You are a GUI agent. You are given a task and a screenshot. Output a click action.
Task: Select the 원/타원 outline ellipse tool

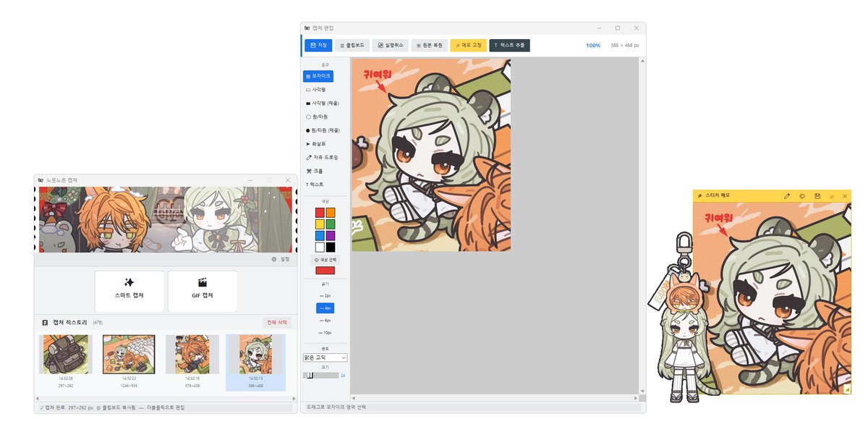point(316,117)
